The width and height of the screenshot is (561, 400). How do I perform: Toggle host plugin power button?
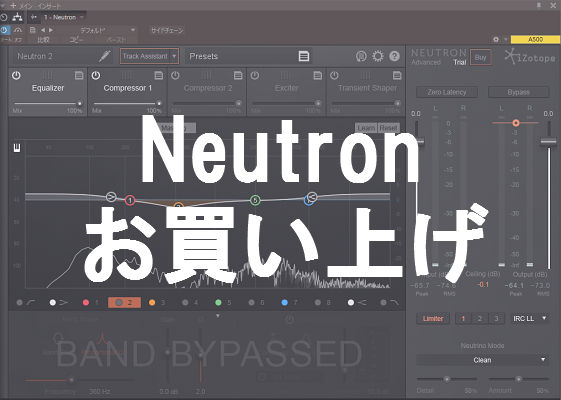[5, 30]
